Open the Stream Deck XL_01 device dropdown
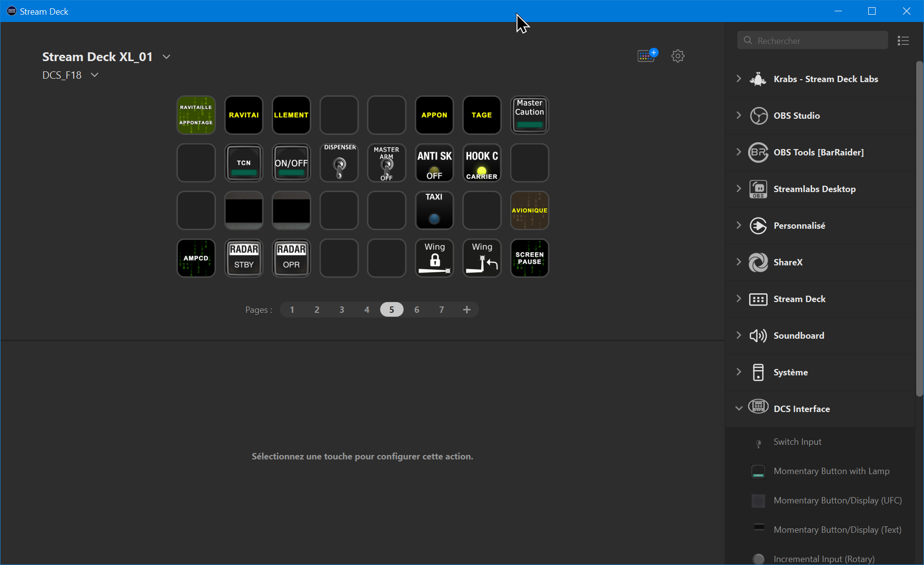The image size is (924, 565). pyautogui.click(x=167, y=57)
